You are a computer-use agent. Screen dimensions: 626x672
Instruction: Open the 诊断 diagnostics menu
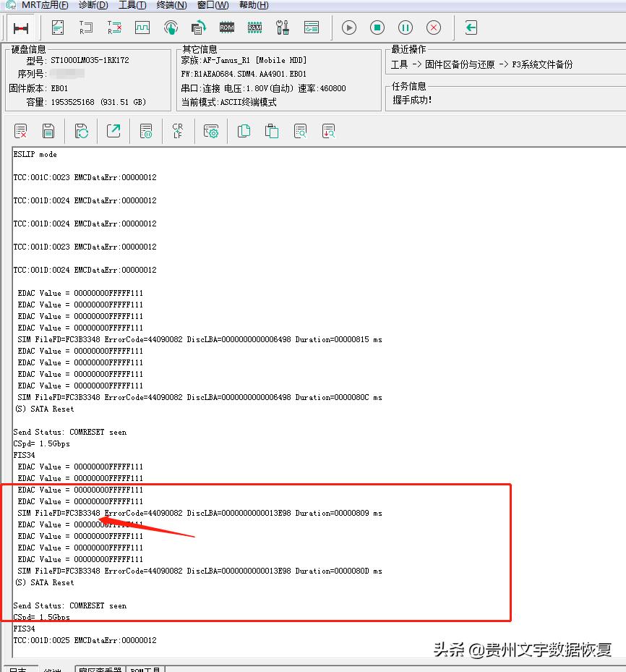pos(93,5)
